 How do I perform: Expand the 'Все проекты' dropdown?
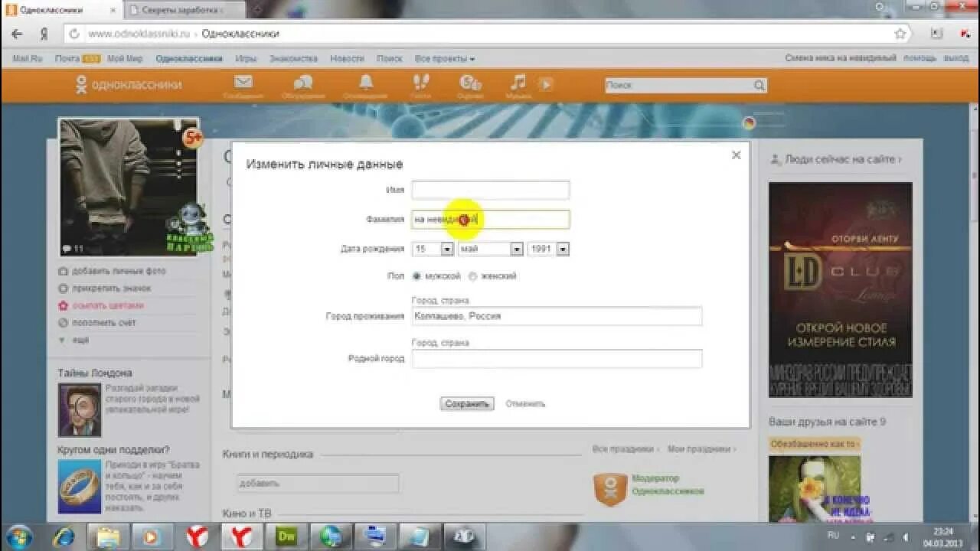coord(445,59)
